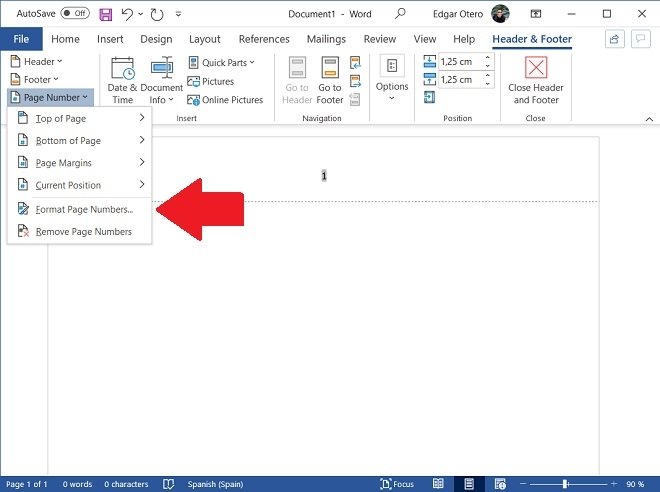Change language Spanish (Spain)
Viewport: 660px width, 492px height.
216,484
